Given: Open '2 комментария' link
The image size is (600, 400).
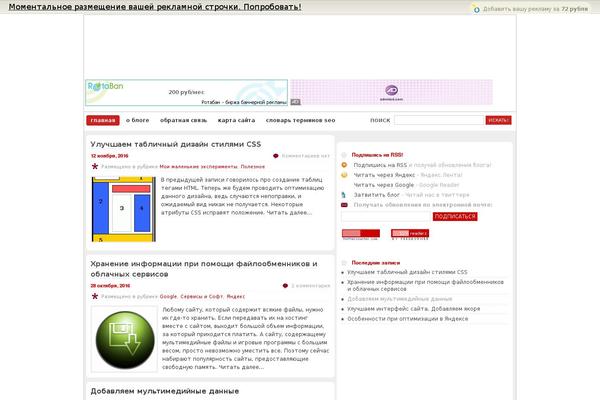Looking at the screenshot, I should tap(310, 286).
